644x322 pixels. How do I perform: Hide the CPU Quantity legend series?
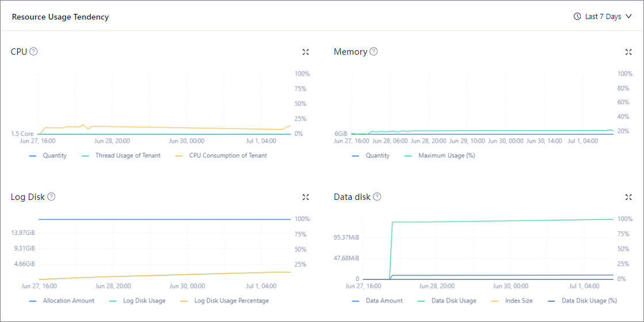54,156
